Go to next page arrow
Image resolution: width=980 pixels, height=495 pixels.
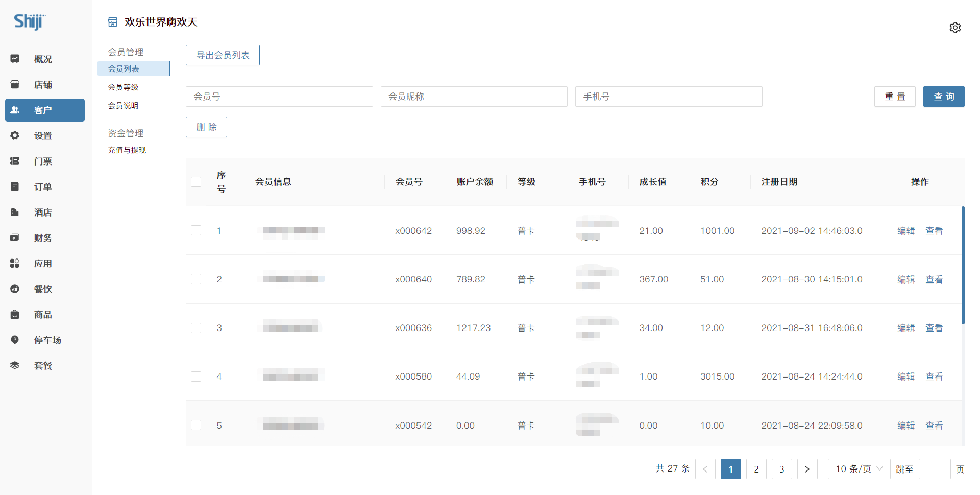point(807,469)
